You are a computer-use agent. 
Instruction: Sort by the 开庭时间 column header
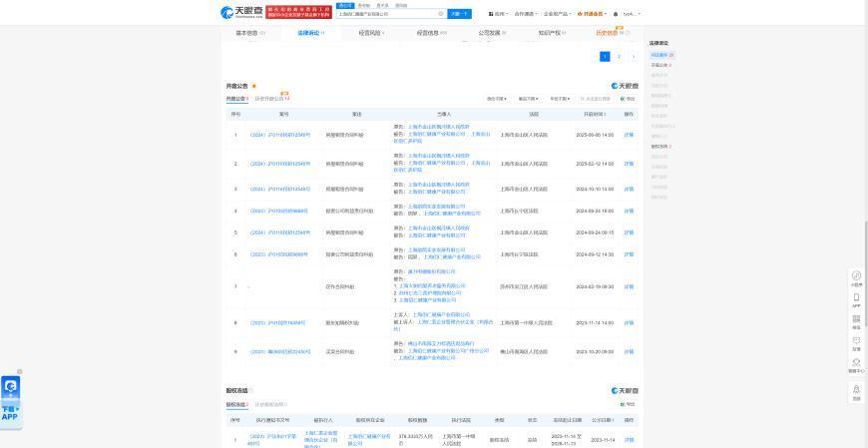coord(595,114)
